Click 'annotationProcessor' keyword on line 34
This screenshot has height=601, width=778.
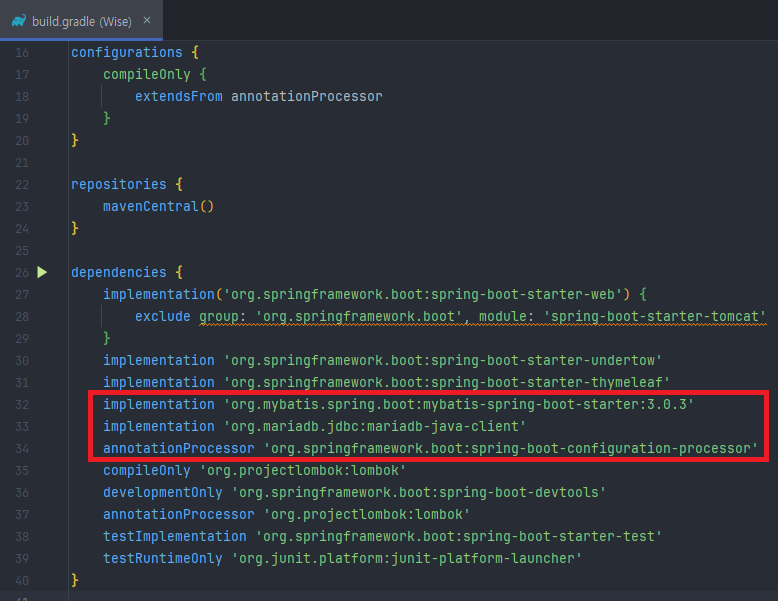point(179,448)
